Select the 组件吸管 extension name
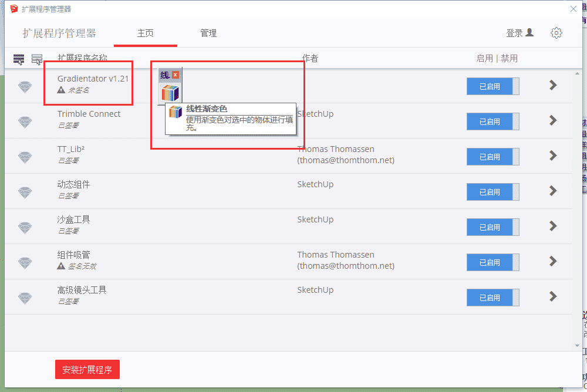The height and width of the screenshot is (392, 587). (73, 255)
